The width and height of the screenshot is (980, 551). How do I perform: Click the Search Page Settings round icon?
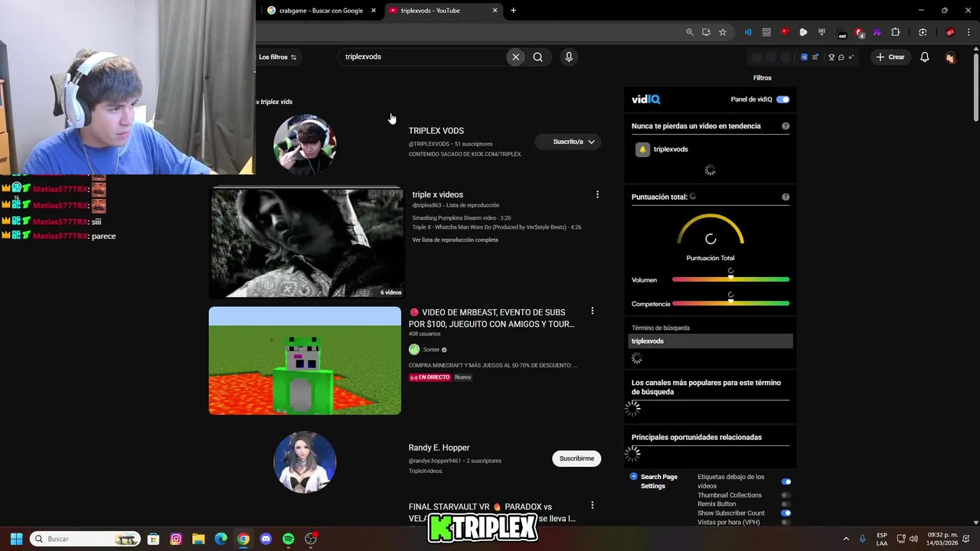(x=633, y=476)
